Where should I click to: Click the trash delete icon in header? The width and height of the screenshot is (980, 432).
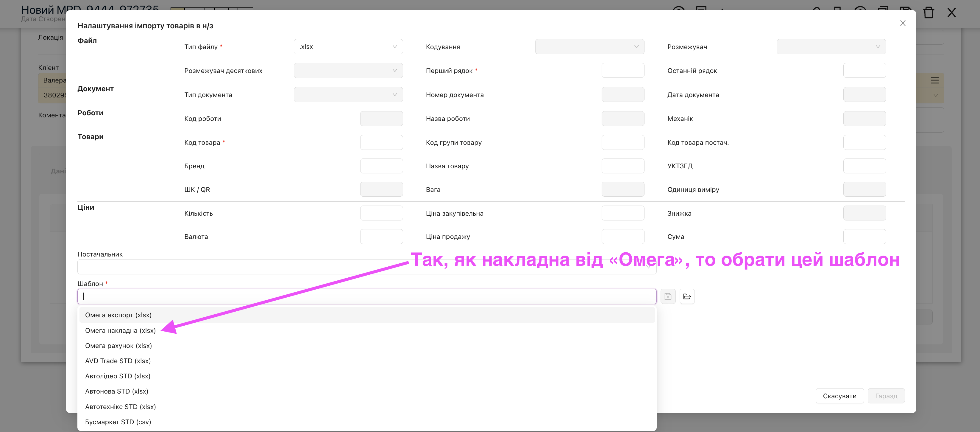pos(928,13)
